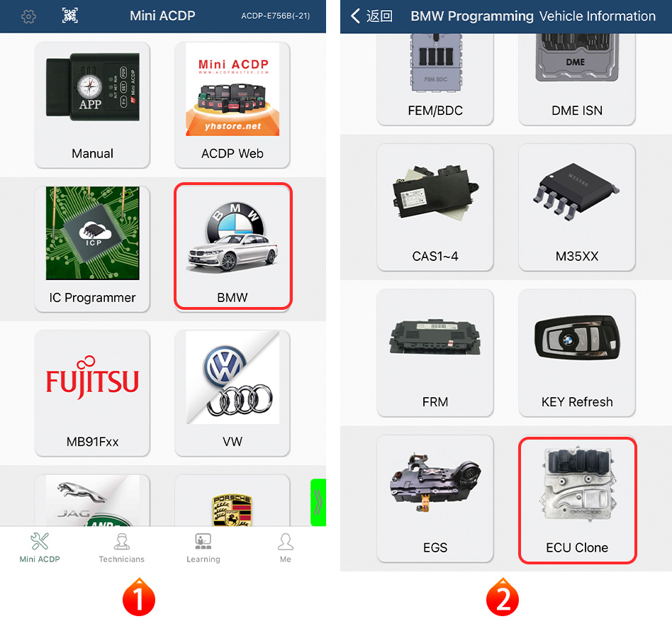Switch to the Learning tab
Screen dimensions: 672x636
[203, 548]
